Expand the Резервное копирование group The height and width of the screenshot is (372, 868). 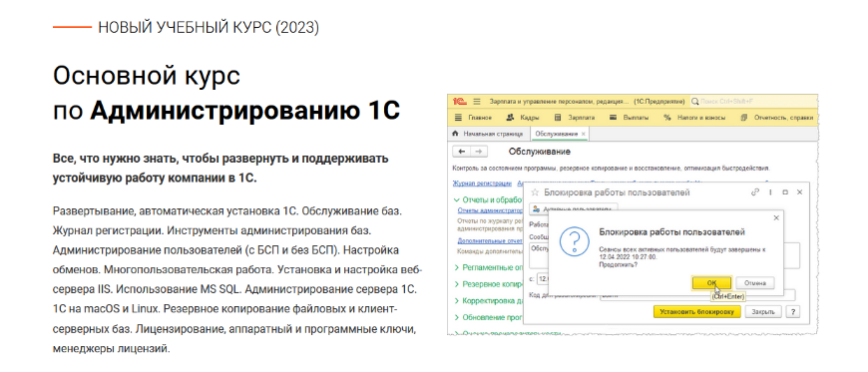488,284
